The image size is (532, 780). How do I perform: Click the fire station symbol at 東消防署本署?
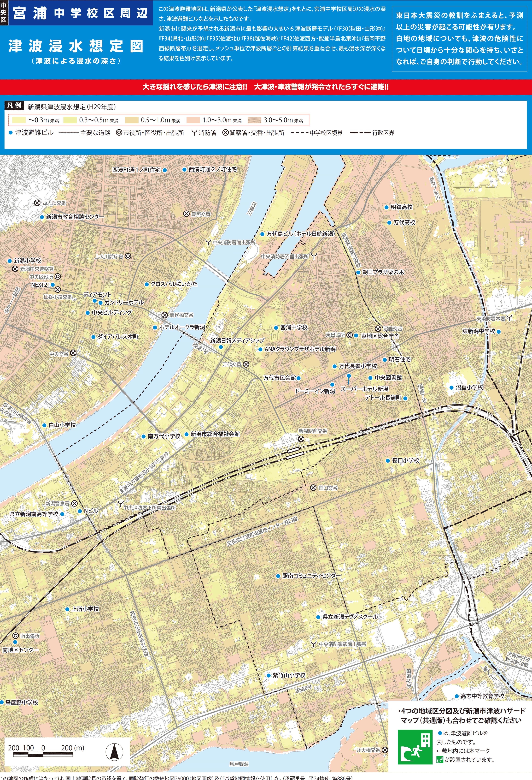tap(509, 317)
